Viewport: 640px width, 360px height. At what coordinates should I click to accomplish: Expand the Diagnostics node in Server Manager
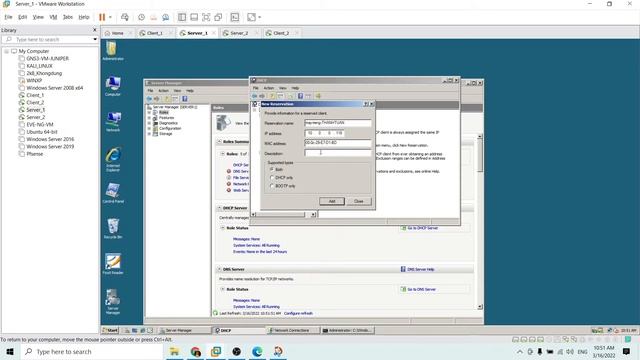tap(149, 123)
